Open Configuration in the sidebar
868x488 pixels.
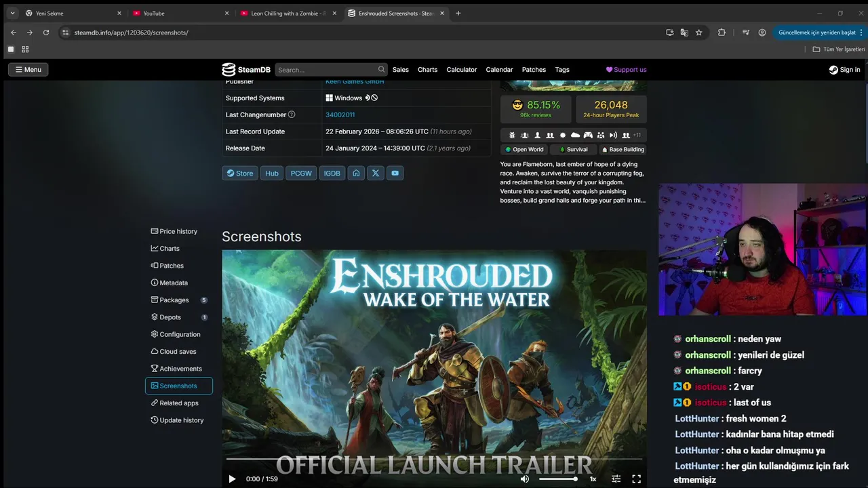click(178, 334)
